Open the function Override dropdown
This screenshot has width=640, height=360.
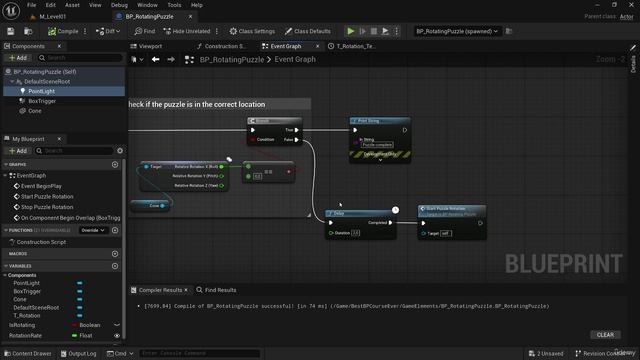[x=93, y=231]
